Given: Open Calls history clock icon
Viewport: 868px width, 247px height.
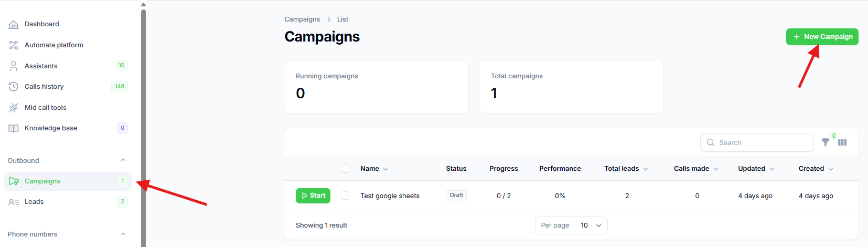Looking at the screenshot, I should tap(14, 87).
